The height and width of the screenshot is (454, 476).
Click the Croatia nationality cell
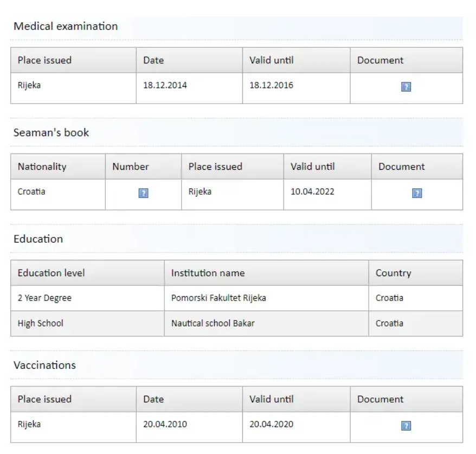point(31,191)
